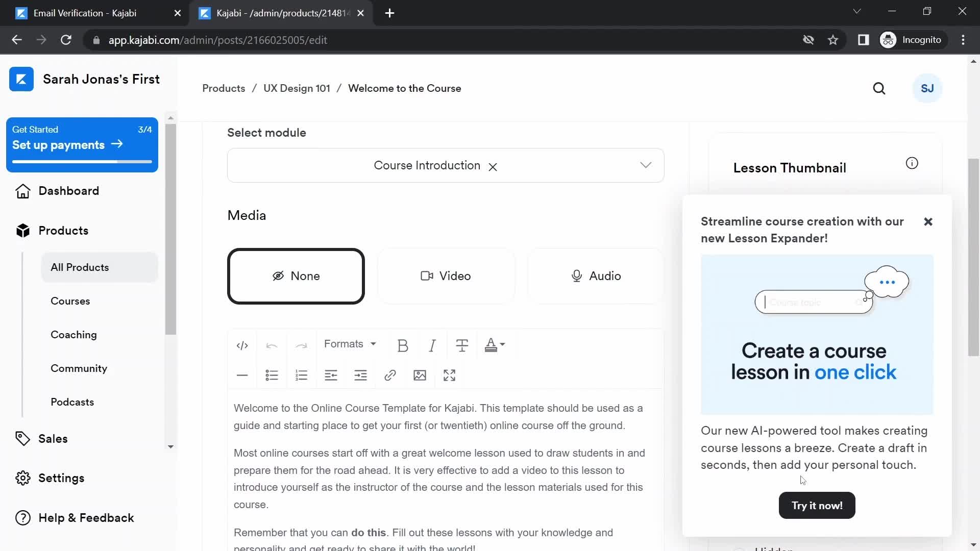
Task: Open a new browser tab
Action: (390, 13)
